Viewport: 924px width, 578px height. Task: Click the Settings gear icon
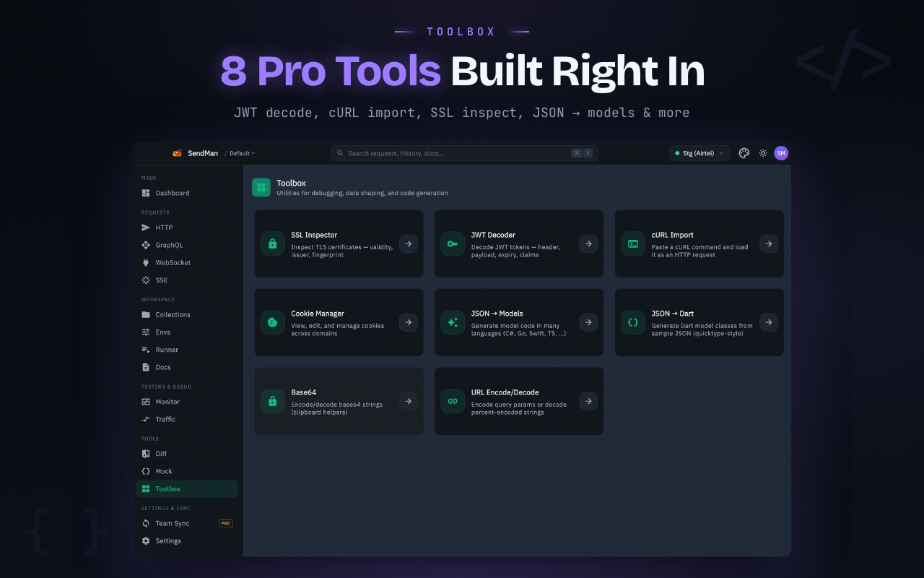coord(146,540)
